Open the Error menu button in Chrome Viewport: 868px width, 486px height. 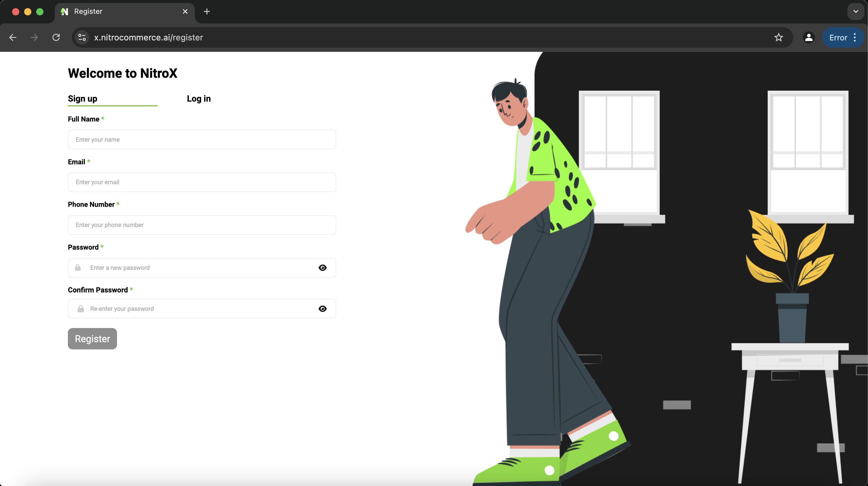[843, 37]
